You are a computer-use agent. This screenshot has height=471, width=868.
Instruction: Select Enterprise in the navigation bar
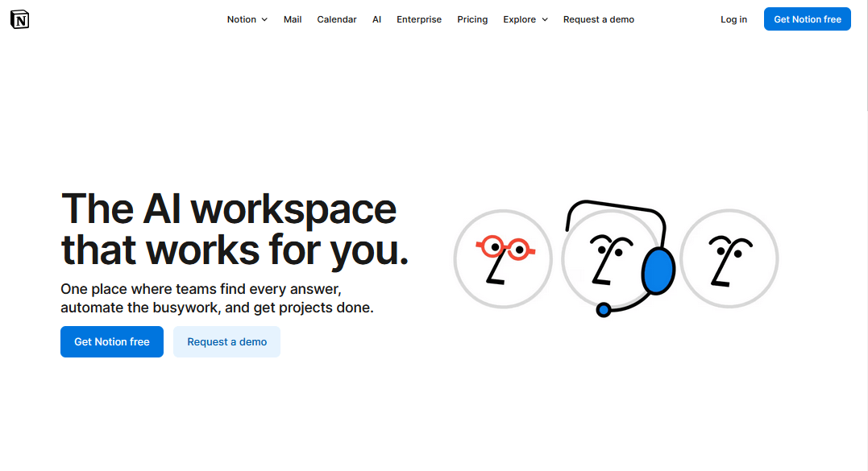[419, 19]
